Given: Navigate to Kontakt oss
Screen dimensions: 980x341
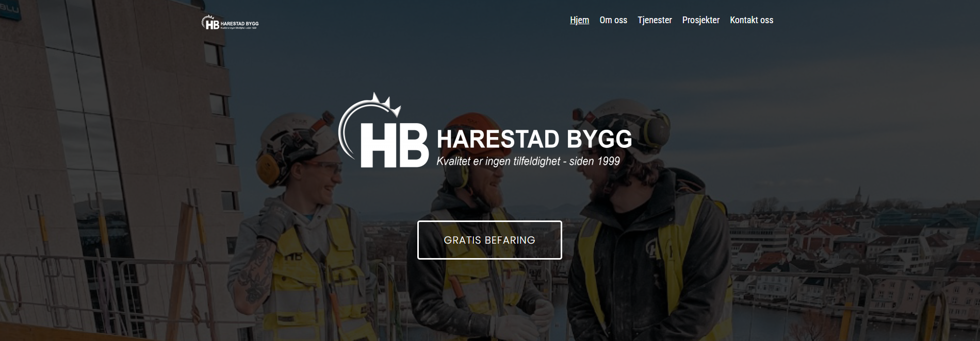Looking at the screenshot, I should coord(752,20).
